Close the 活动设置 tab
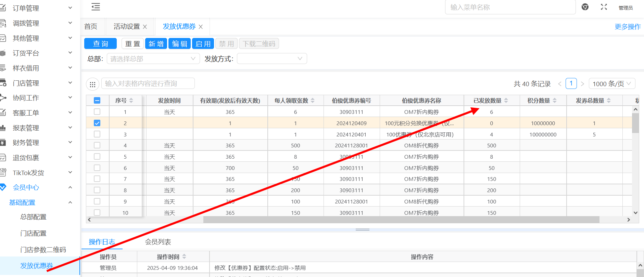Viewport: 644px width, 277px height. tap(145, 27)
